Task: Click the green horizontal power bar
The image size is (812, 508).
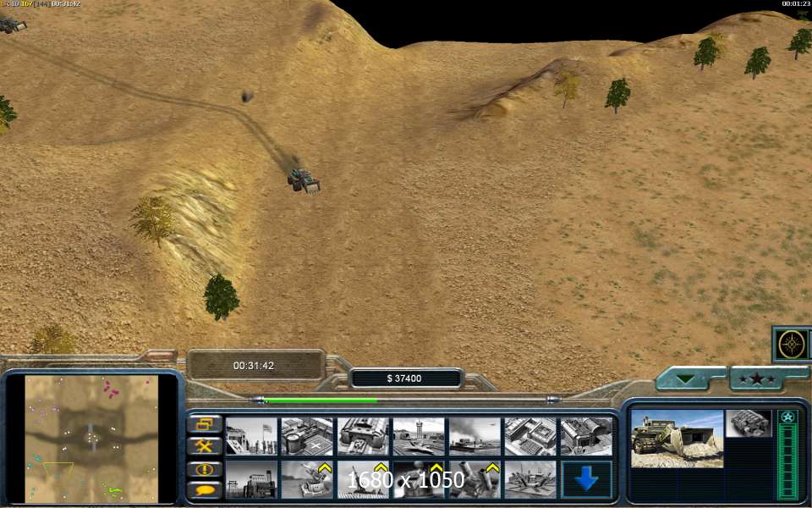Action: pos(321,400)
